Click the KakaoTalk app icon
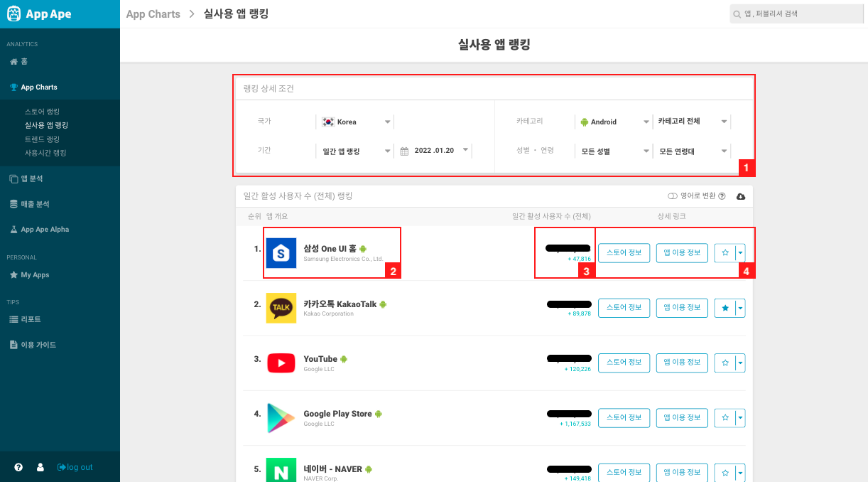 pyautogui.click(x=281, y=308)
